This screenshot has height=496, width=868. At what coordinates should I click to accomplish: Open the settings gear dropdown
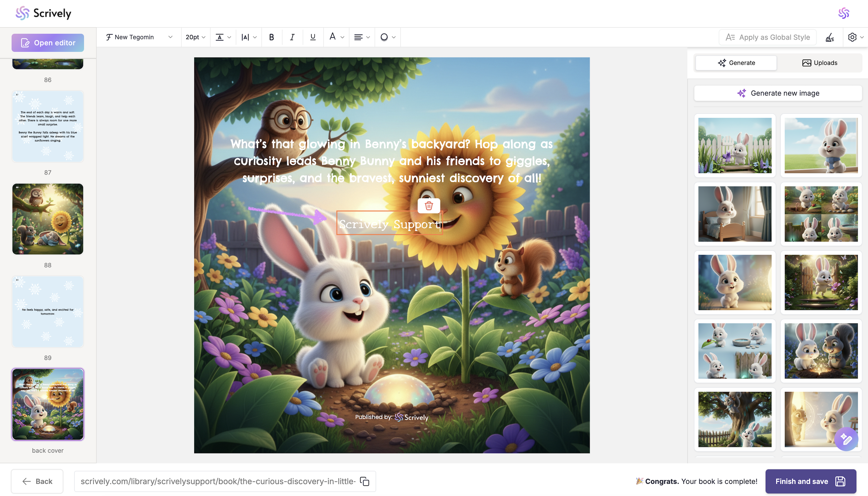click(x=855, y=37)
